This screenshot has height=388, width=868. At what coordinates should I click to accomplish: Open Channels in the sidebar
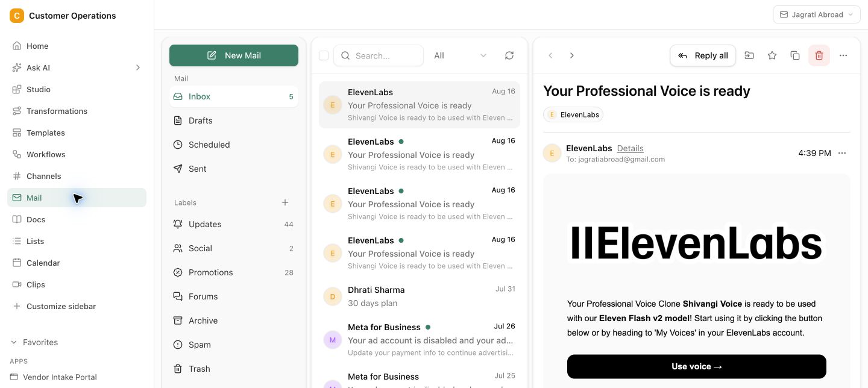(x=77, y=176)
